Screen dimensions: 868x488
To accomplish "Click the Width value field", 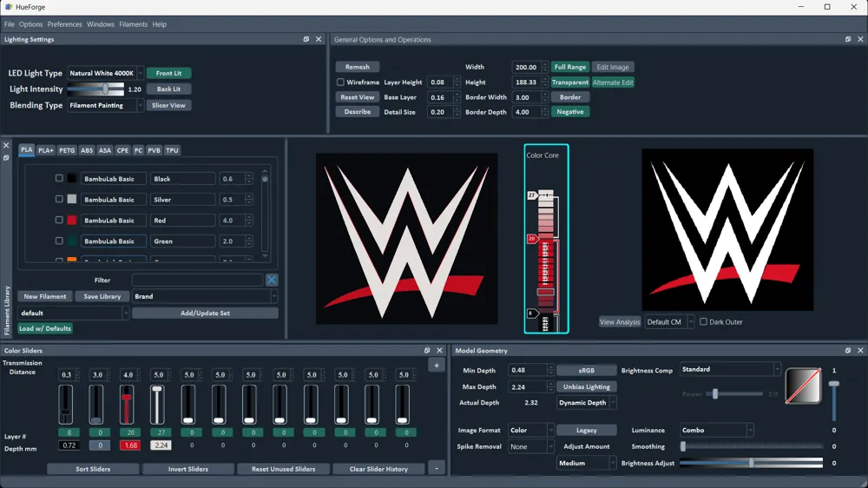I will [526, 67].
